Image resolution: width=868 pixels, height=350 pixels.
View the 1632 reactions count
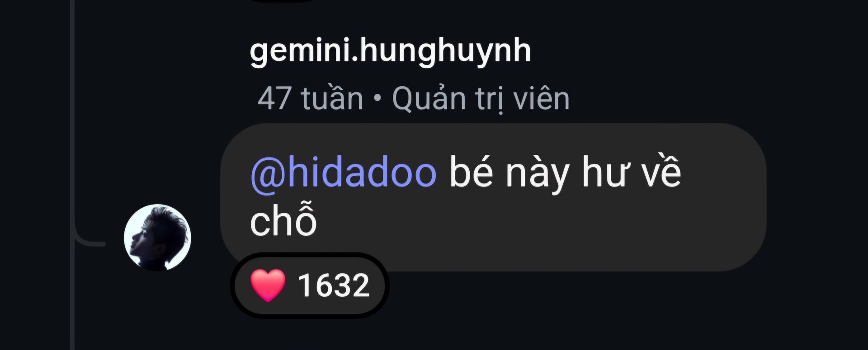click(334, 285)
